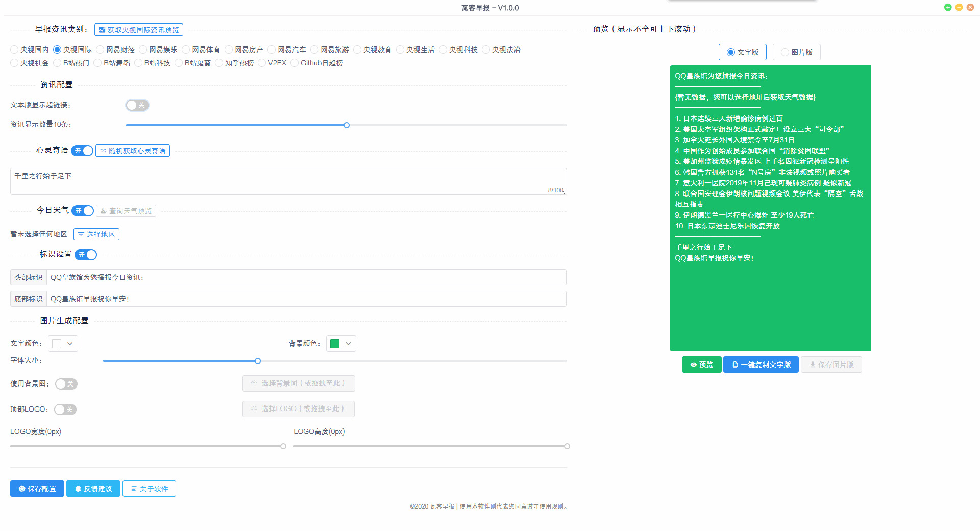The width and height of the screenshot is (980, 531).
Task: Click green 预览 button
Action: [702, 365]
